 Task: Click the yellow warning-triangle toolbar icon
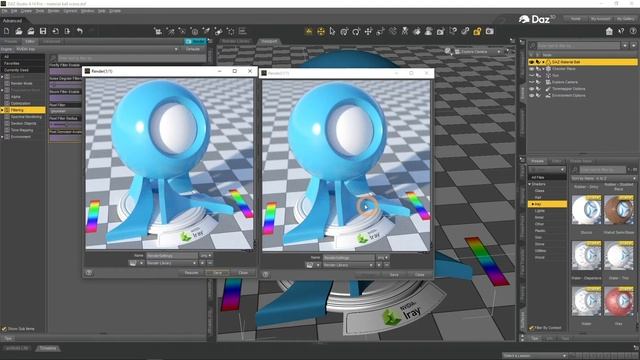click(309, 31)
